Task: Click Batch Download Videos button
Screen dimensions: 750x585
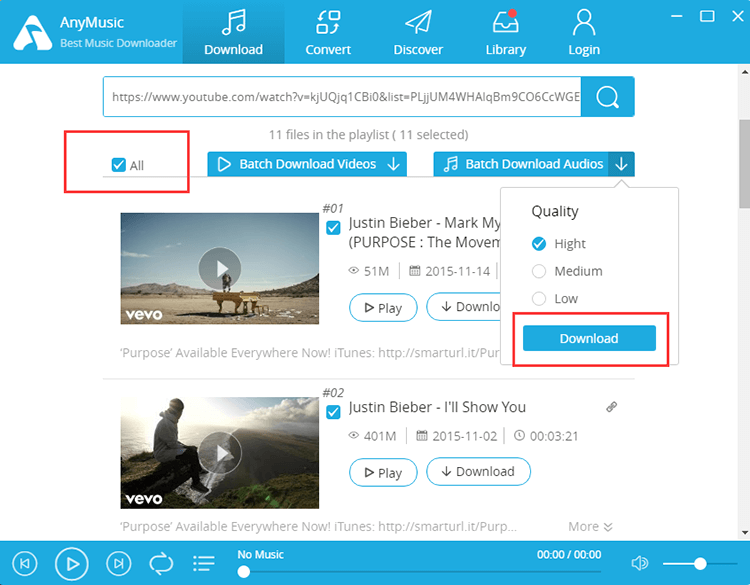Action: (x=307, y=164)
